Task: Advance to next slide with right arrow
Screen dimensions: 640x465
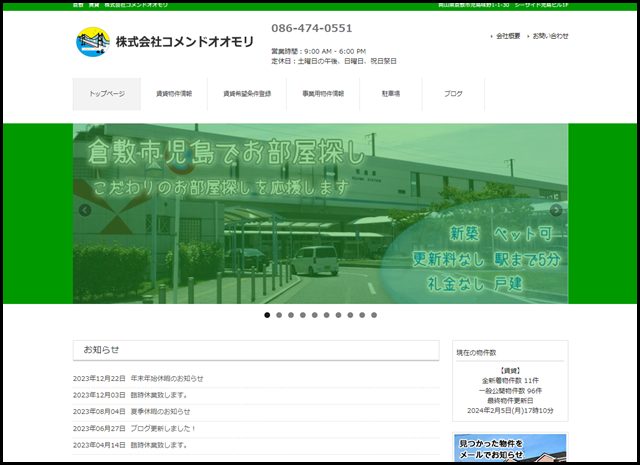Action: point(556,210)
